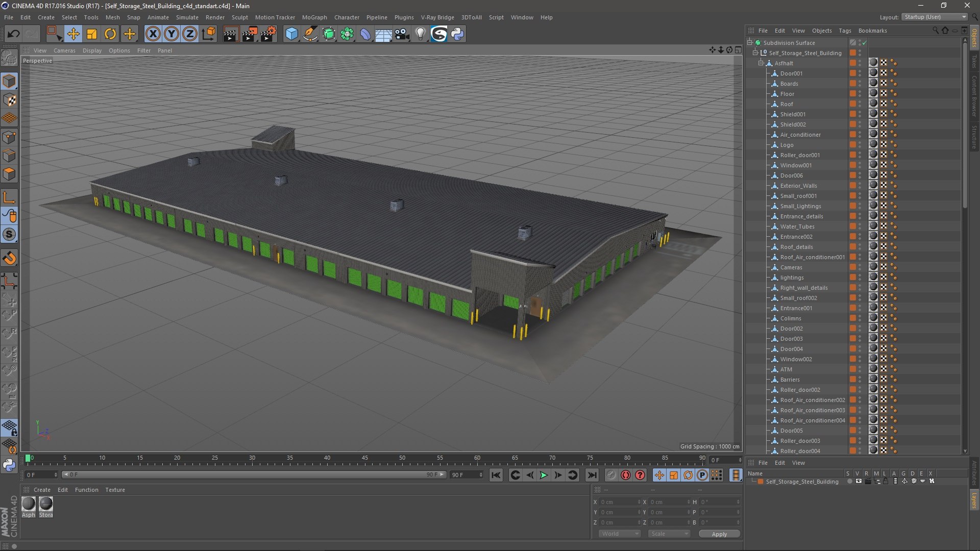Open the Scale mode dropdown
The width and height of the screenshot is (980, 551).
pos(669,534)
